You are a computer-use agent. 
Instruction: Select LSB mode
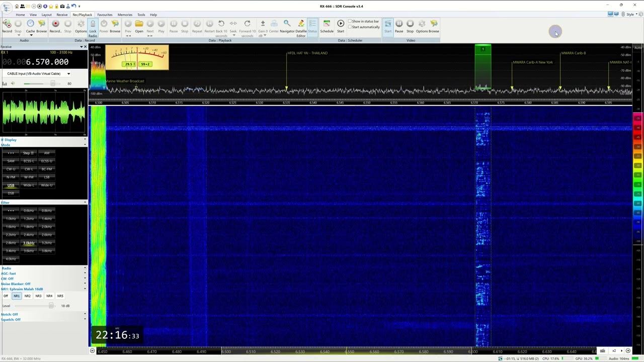click(47, 177)
